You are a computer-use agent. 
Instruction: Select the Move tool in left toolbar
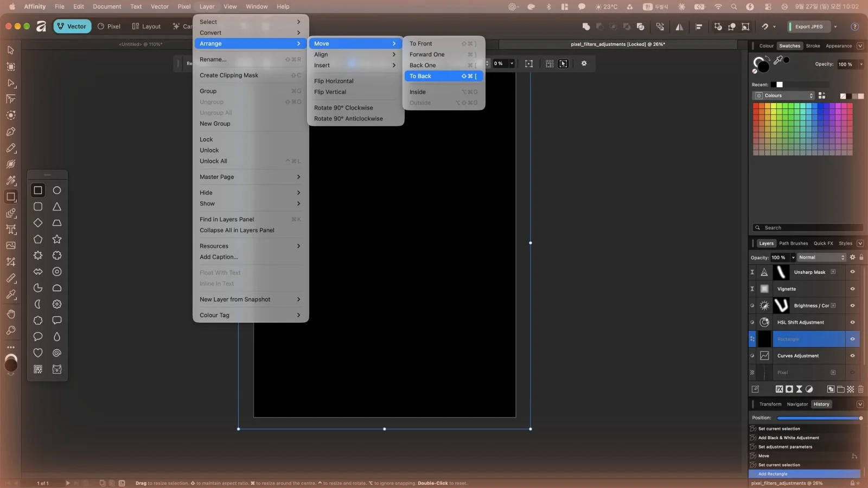click(10, 50)
